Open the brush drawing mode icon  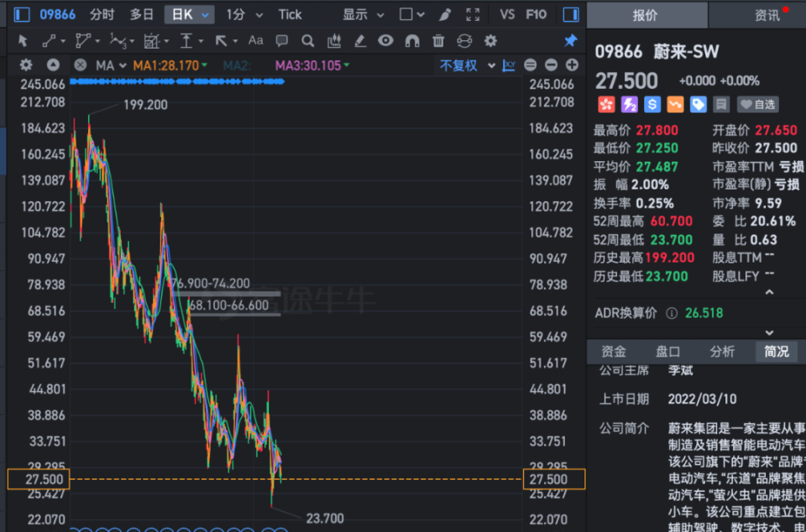445,14
